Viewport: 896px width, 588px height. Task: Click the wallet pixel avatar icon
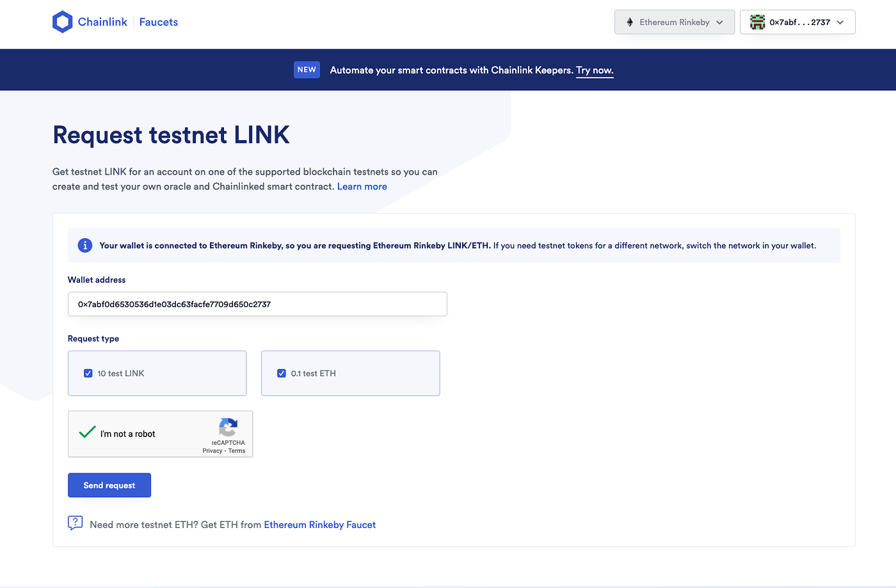(758, 22)
